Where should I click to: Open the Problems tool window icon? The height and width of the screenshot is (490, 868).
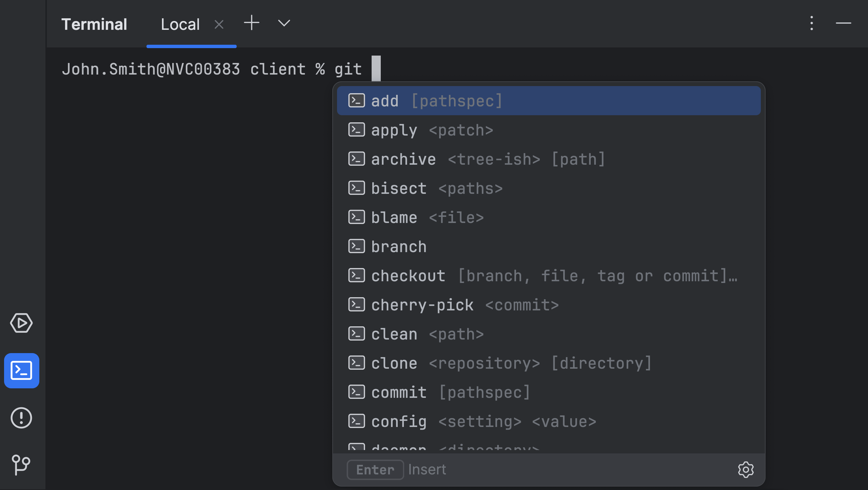pos(21,417)
